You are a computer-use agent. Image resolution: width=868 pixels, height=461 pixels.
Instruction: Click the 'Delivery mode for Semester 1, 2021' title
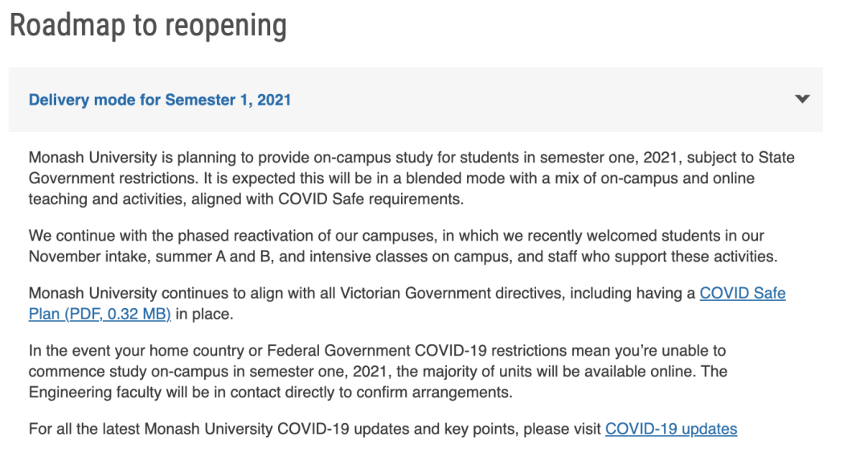(160, 100)
